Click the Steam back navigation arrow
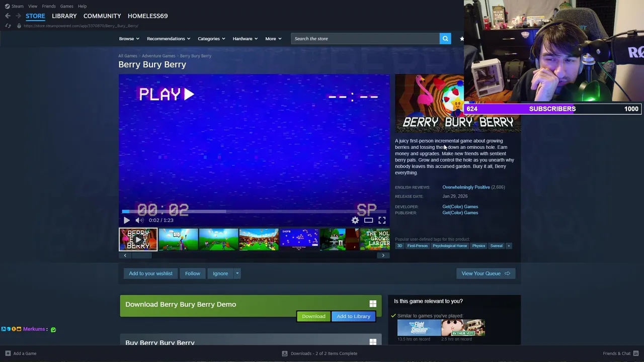Viewport: 644px width, 362px height. pos(8,16)
